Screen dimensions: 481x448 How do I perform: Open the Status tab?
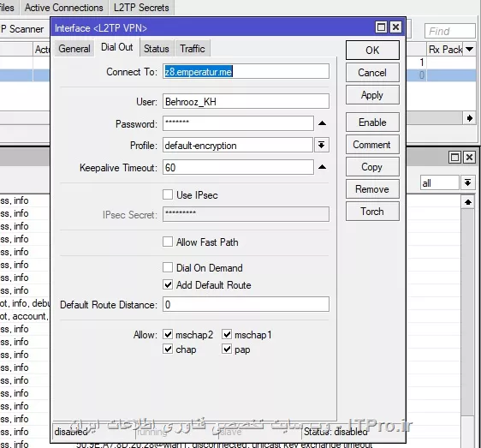[157, 49]
